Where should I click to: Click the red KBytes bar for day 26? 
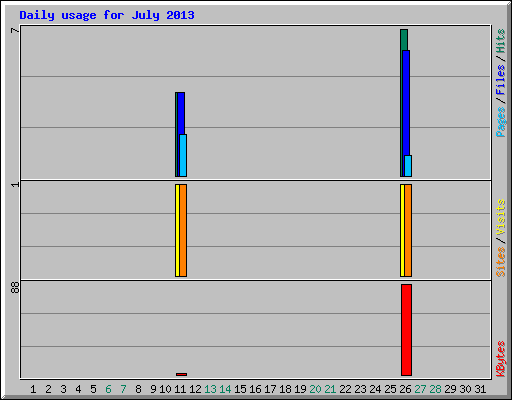pyautogui.click(x=406, y=330)
